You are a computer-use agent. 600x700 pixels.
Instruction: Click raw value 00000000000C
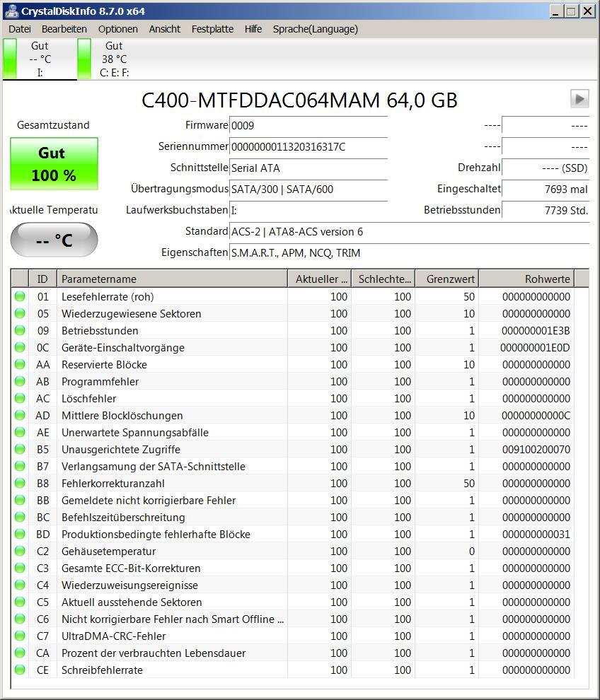[536, 415]
